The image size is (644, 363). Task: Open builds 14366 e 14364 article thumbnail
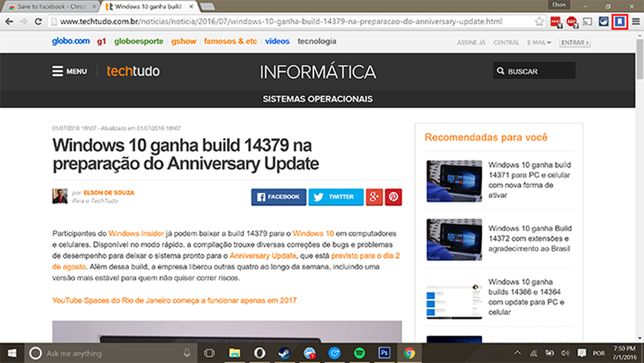tap(454, 297)
